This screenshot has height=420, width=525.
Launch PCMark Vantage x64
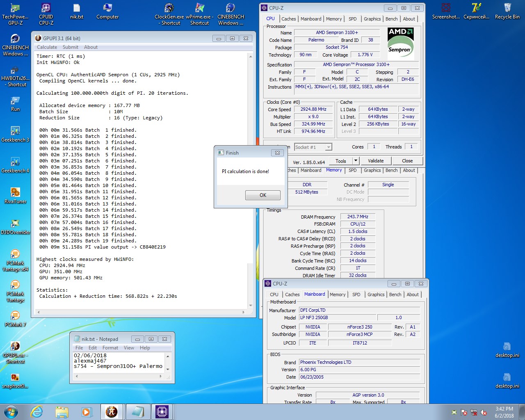(15, 260)
